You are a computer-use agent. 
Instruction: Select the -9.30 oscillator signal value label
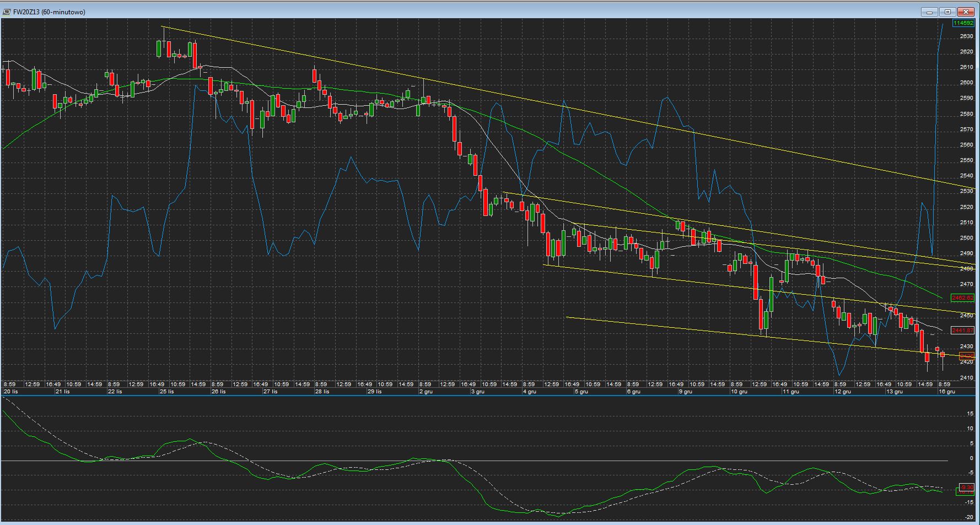(967, 488)
